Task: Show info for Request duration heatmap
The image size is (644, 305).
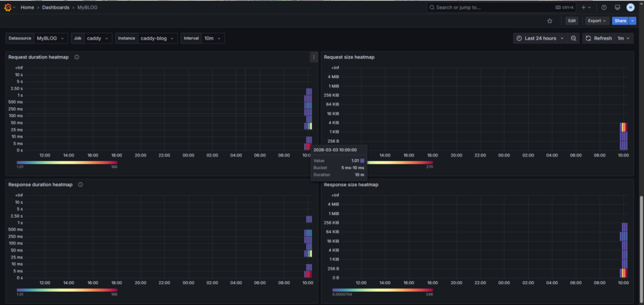Action: pos(77,57)
